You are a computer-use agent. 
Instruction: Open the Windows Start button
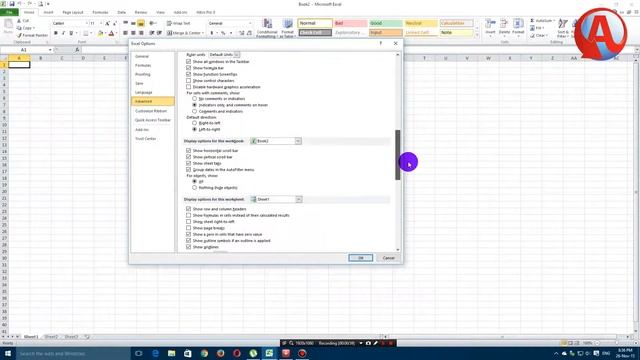click(x=8, y=353)
